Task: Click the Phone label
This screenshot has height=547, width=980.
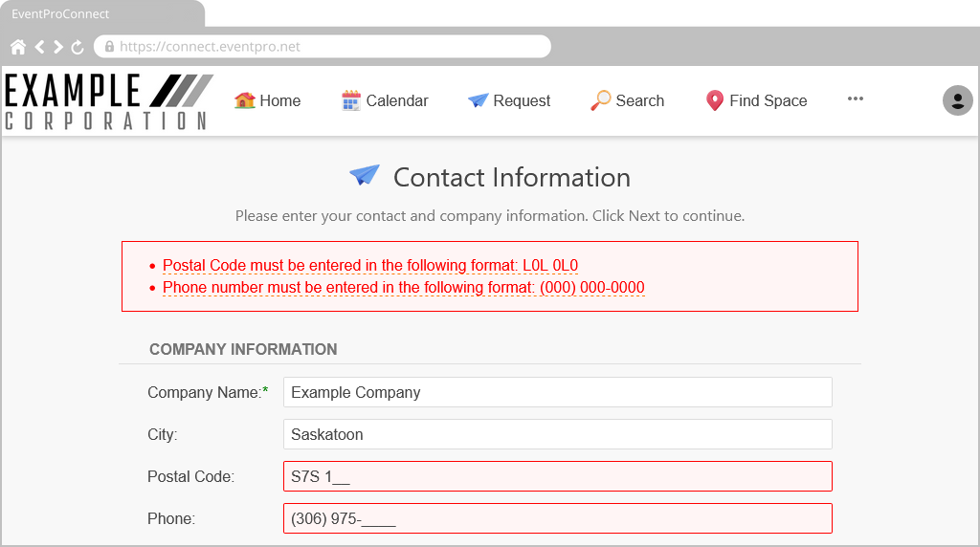Action: (x=171, y=519)
